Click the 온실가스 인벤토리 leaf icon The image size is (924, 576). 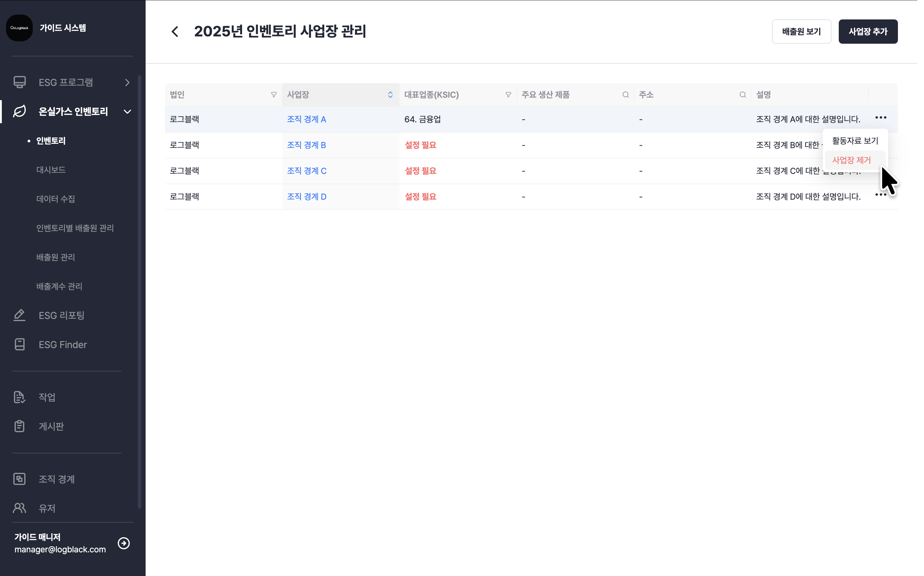19,111
